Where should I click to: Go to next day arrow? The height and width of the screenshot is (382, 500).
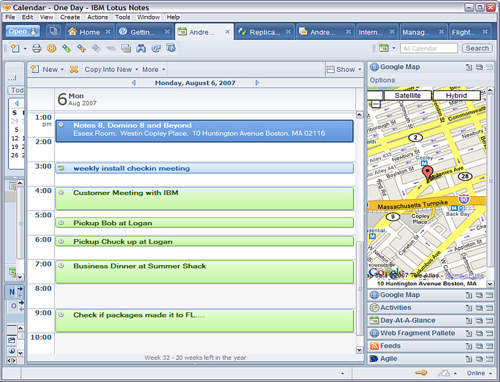[257, 83]
